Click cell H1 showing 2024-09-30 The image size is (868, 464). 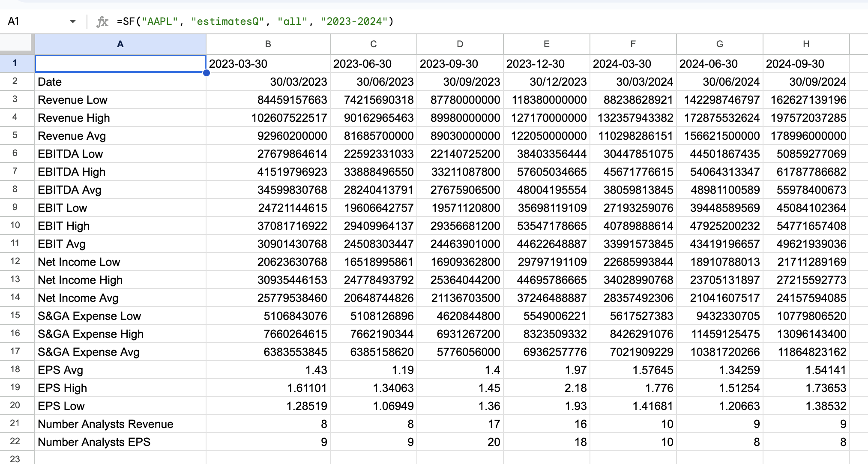(x=806, y=63)
